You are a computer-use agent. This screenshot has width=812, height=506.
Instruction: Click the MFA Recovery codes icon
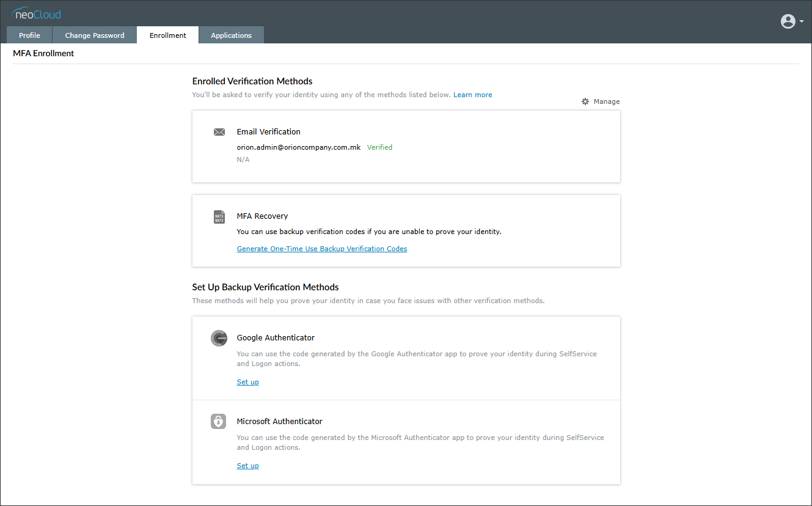click(x=219, y=217)
